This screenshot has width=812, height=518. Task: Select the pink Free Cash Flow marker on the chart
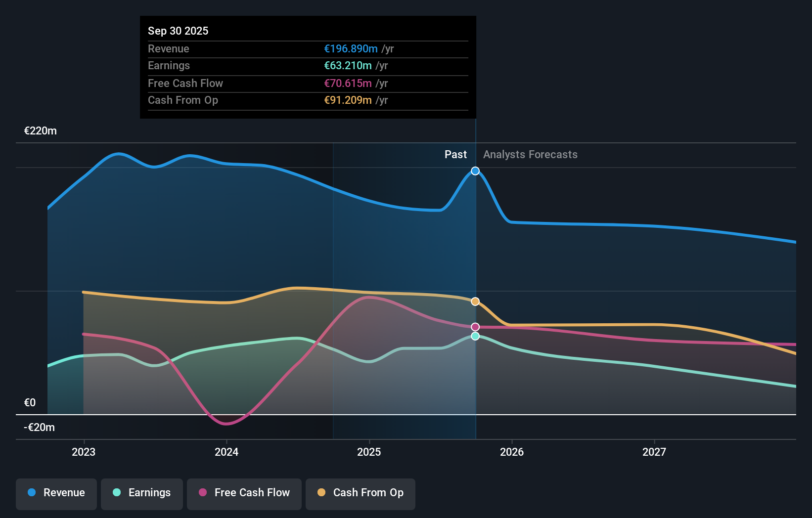[475, 326]
